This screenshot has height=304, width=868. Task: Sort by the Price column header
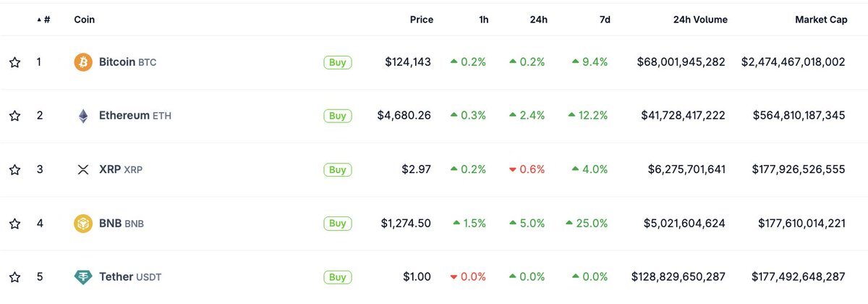point(421,20)
